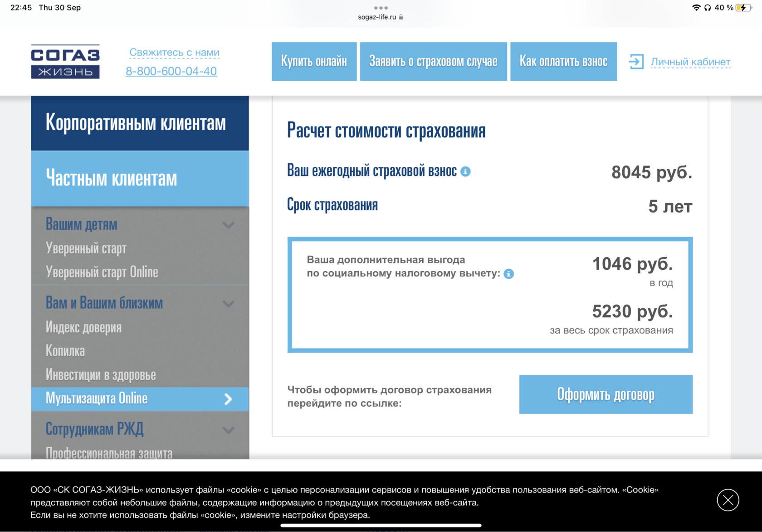Open Профессиональная защита menu item

tap(109, 453)
